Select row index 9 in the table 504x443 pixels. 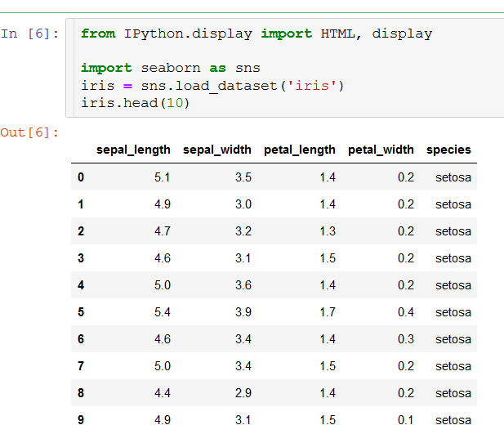(x=80, y=420)
